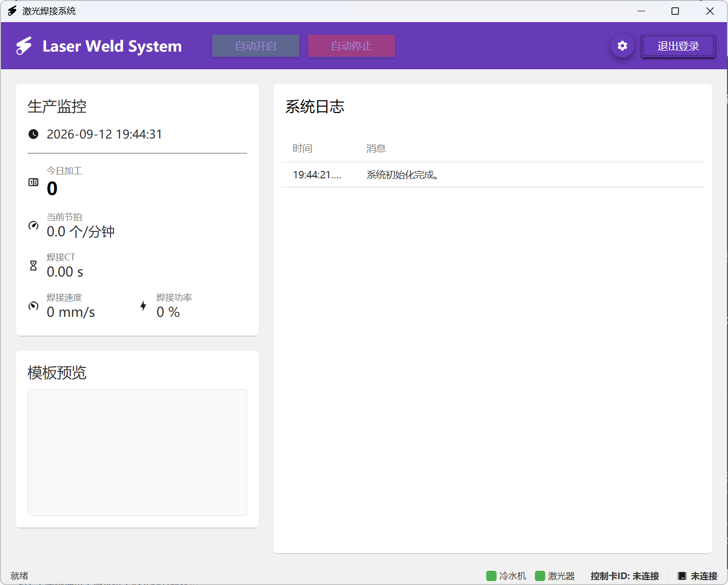Viewport: 728px width, 585px height.
Task: Select the 系统初始化完成 log message
Action: click(402, 175)
